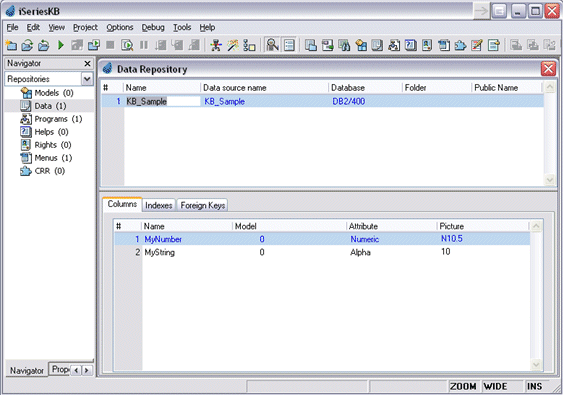Click the debug magnifier play icon
This screenshot has width=563, height=395.
point(127,45)
